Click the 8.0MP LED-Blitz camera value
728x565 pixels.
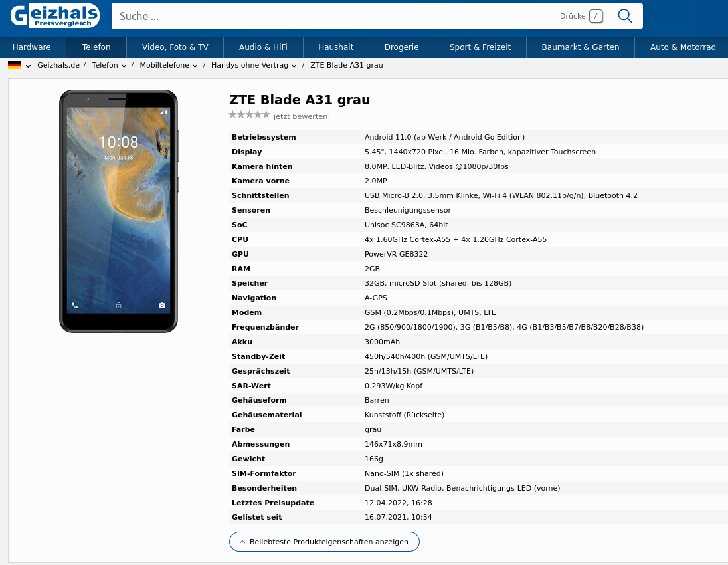436,166
